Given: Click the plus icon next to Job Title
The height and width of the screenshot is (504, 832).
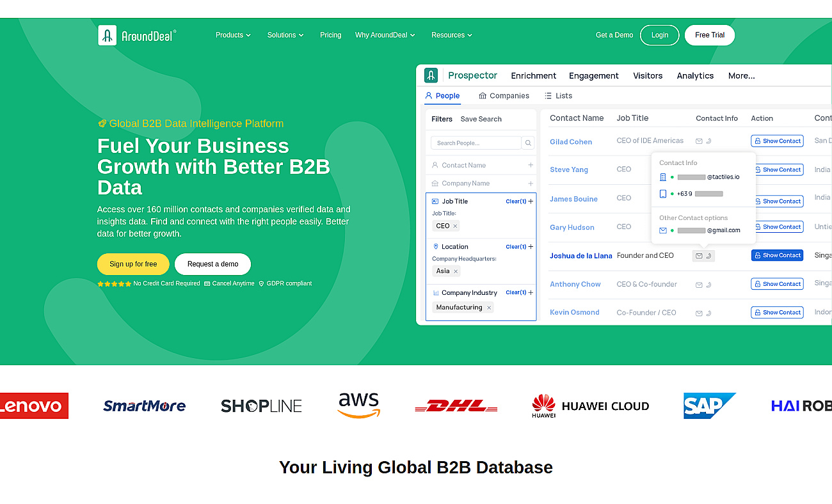Looking at the screenshot, I should pyautogui.click(x=531, y=201).
